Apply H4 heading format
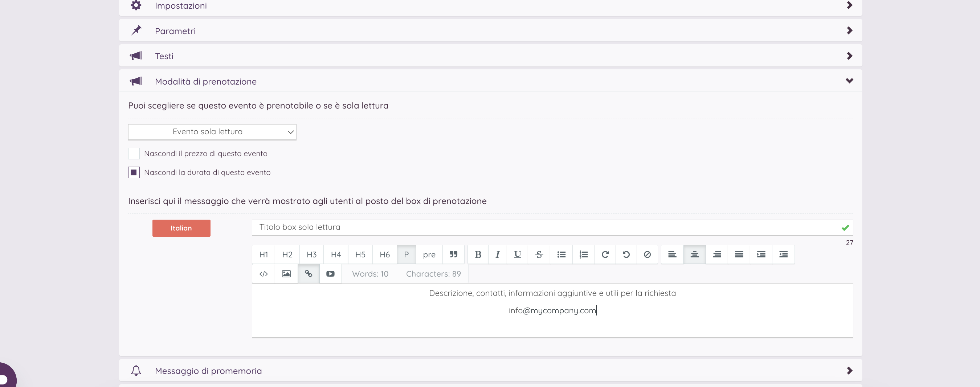This screenshot has width=980, height=387. tap(336, 254)
